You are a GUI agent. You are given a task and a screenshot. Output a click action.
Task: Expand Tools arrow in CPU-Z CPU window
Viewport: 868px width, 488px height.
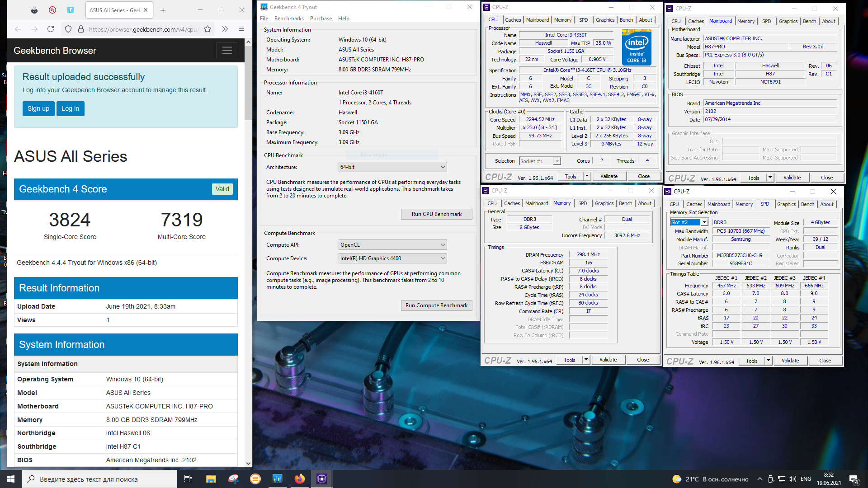587,177
